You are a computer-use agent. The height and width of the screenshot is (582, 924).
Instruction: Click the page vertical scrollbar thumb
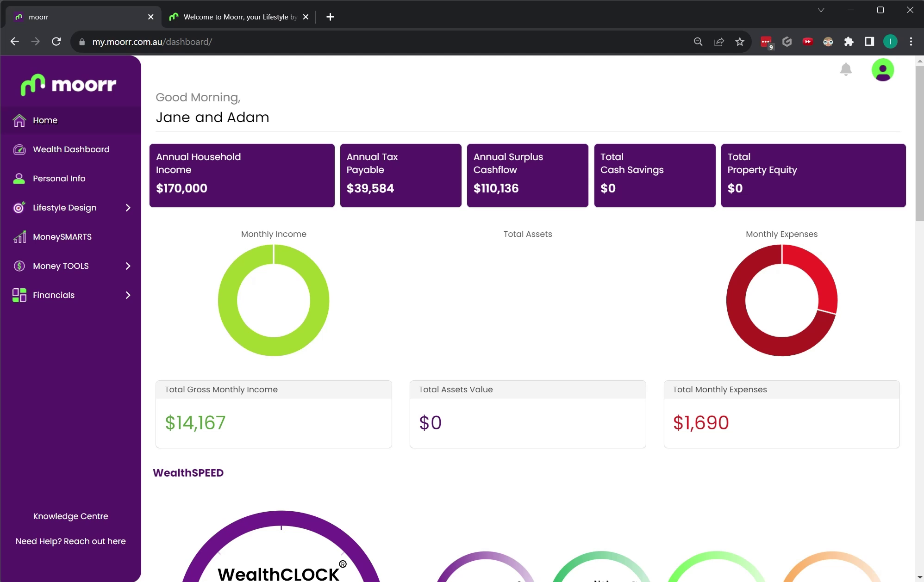point(919,143)
